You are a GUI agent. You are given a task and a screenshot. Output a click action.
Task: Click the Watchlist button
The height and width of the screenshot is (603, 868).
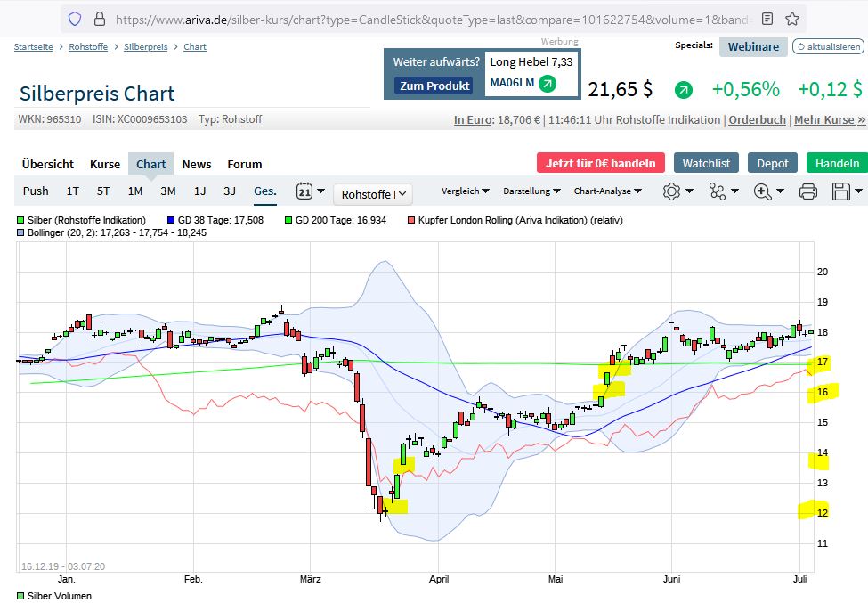pos(706,163)
